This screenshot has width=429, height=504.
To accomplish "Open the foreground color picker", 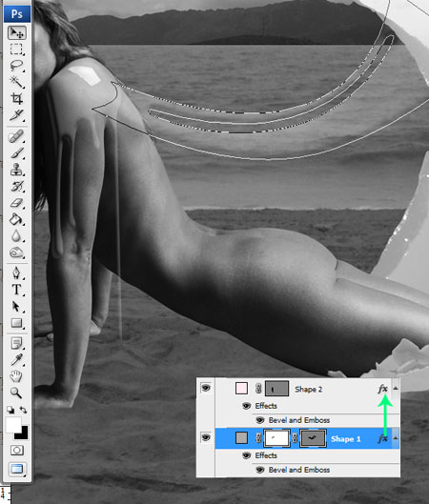I will pos(13,425).
